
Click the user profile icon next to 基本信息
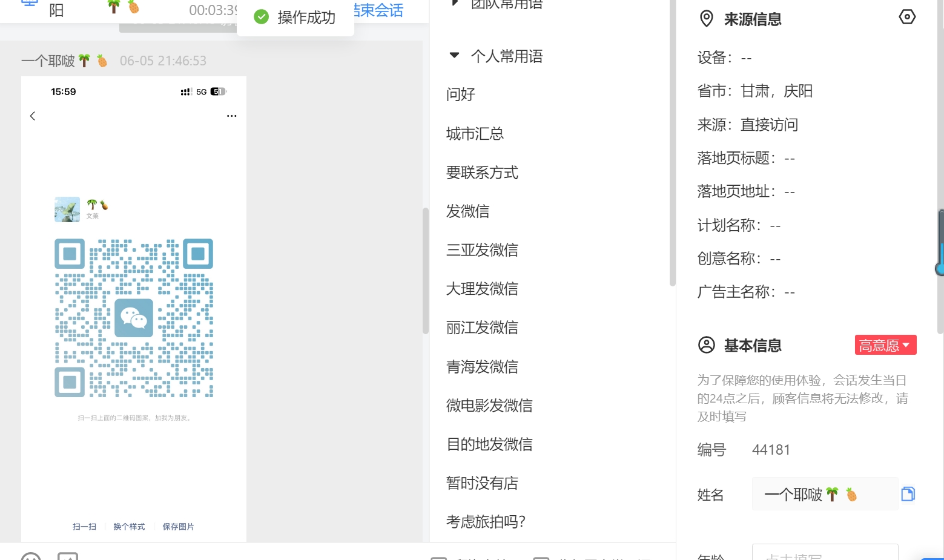pos(706,345)
